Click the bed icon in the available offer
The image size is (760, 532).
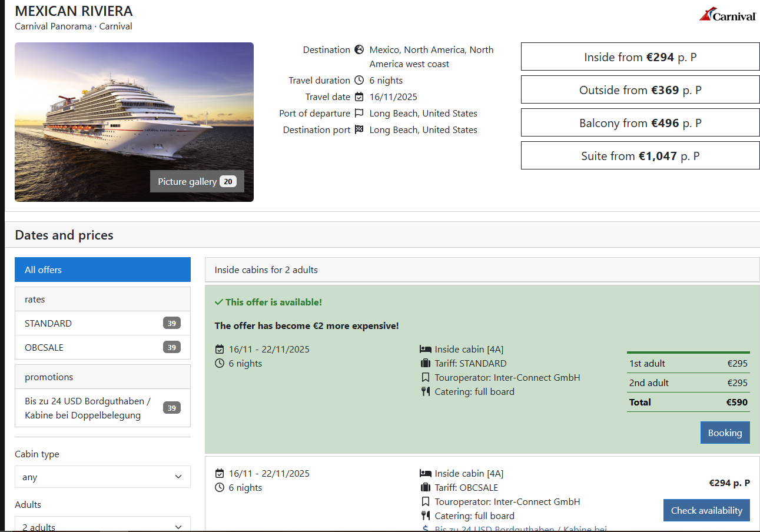coord(426,350)
